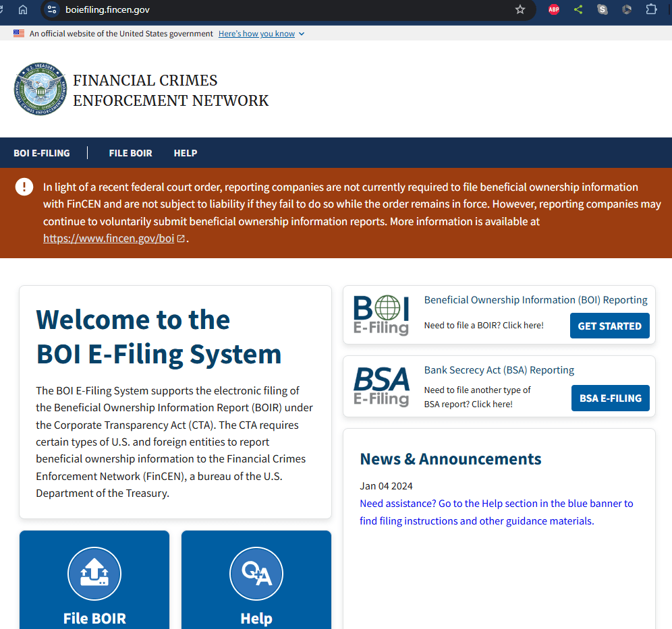
Task: Open the Adblock Plus extension icon
Action: point(554,9)
